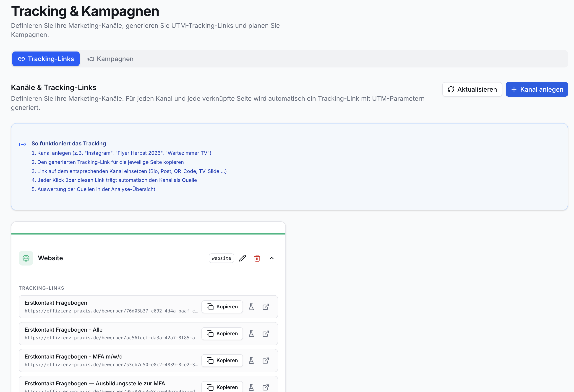Viewport: 574px width, 392px height.
Task: Copy the Erstkontakt Fragebogen - Alle link
Action: point(222,333)
